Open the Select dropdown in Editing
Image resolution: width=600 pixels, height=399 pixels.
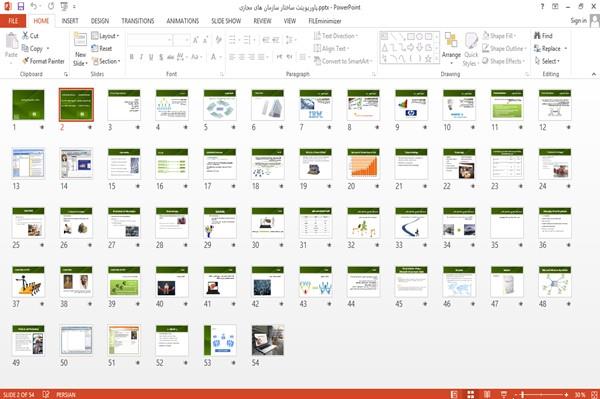pos(547,61)
